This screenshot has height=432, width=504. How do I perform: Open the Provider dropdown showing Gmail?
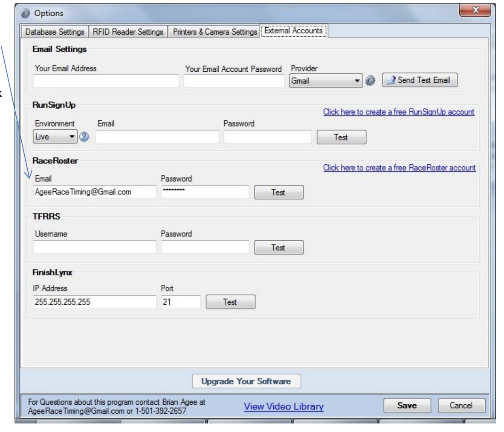[326, 81]
